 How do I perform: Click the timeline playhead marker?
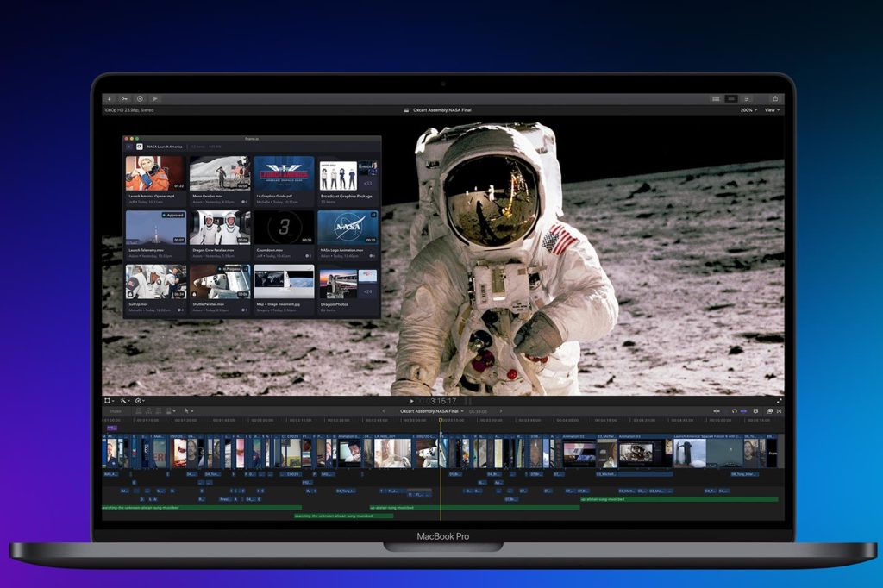[441, 420]
